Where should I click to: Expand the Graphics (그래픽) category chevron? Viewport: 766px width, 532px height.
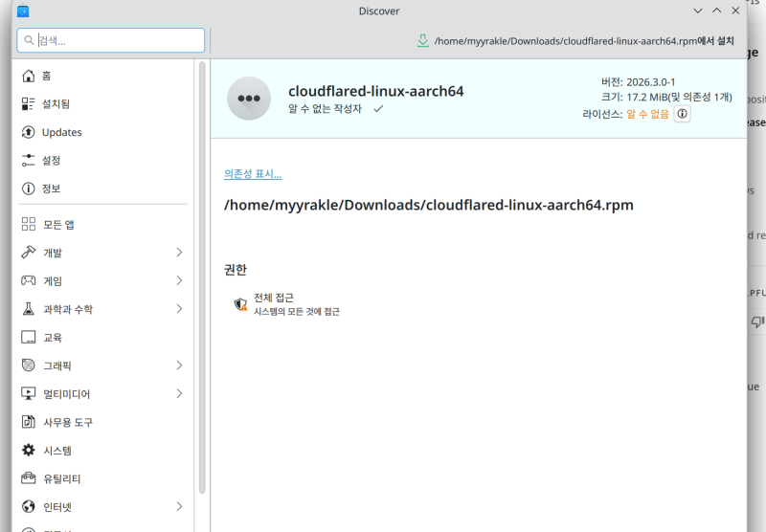pos(179,366)
